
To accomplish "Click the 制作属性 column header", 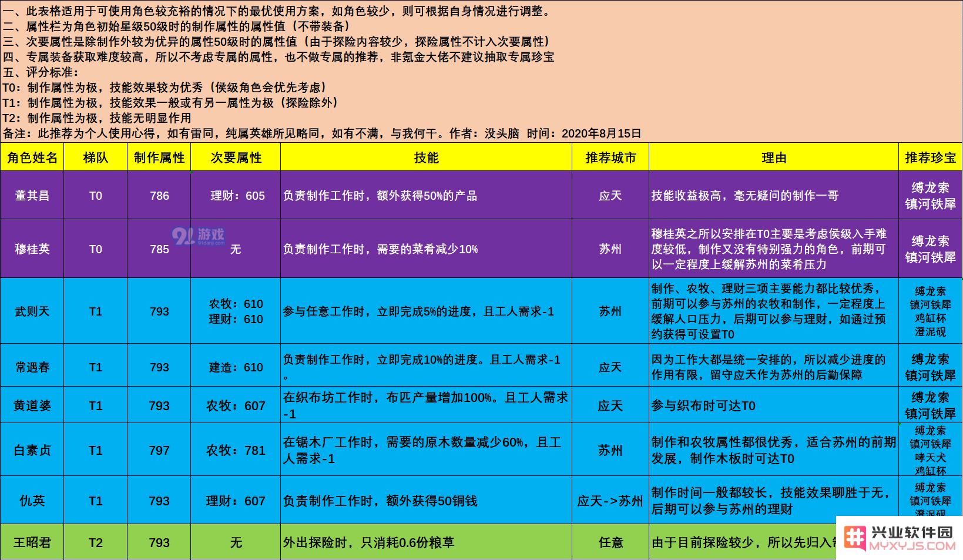I will (159, 157).
